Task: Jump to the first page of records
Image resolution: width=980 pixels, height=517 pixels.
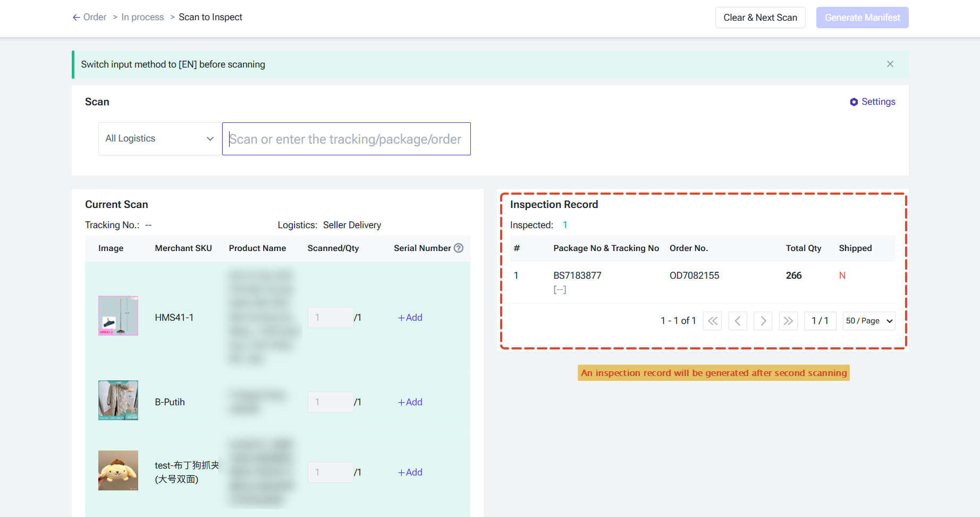Action: [x=712, y=321]
